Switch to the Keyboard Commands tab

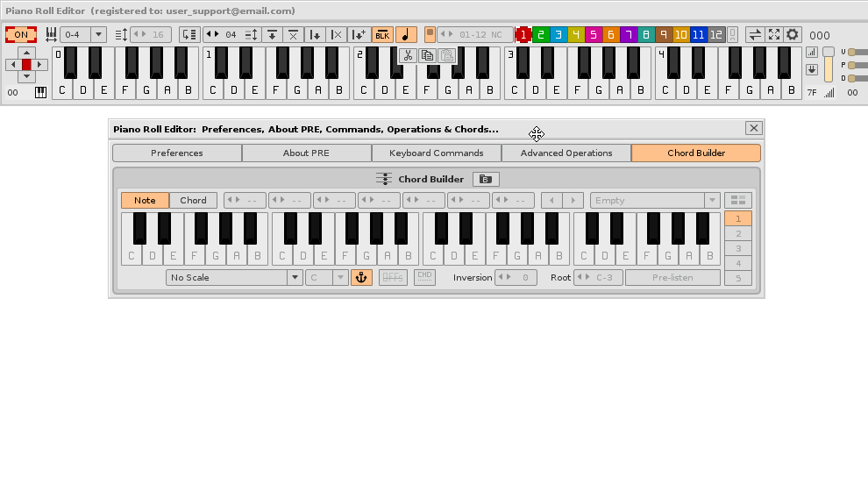pos(436,153)
